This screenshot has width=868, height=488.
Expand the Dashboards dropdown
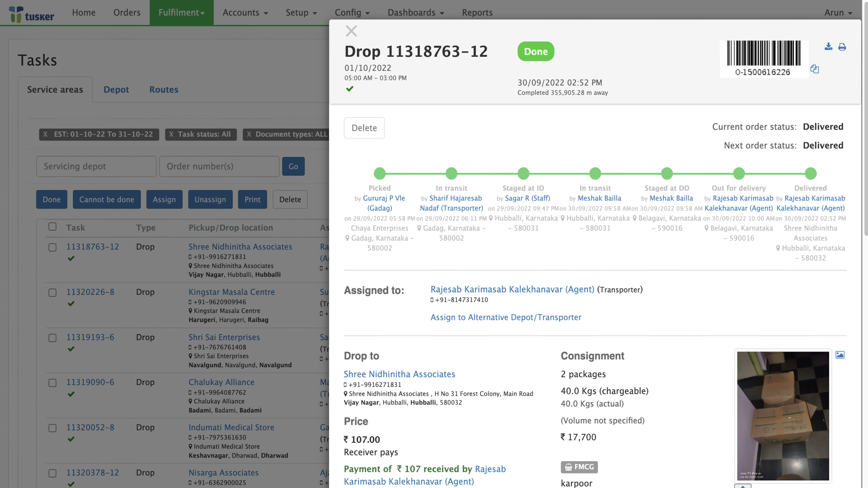coord(415,12)
